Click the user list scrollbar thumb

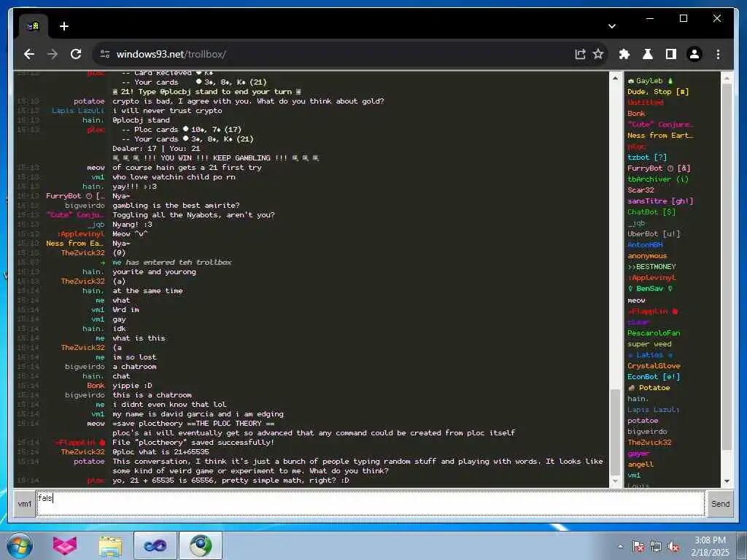click(727, 267)
